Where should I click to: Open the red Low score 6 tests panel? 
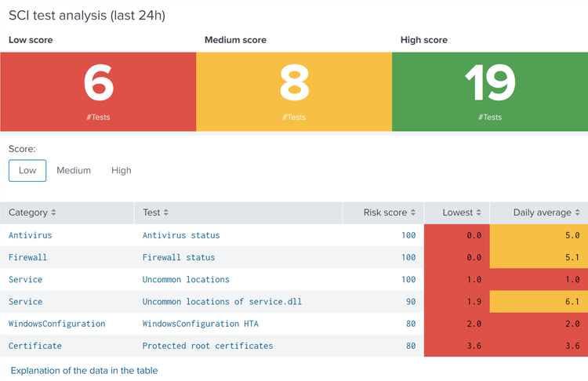point(98,92)
